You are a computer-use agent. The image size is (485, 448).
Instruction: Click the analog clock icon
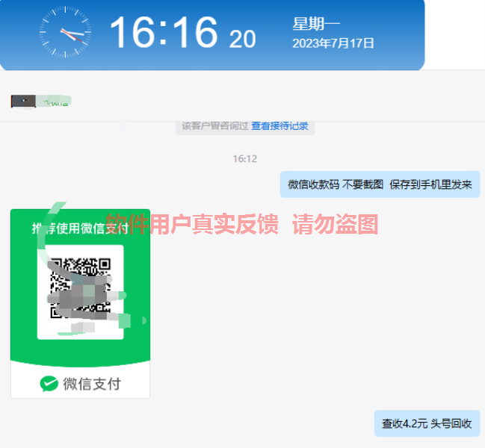[65, 32]
